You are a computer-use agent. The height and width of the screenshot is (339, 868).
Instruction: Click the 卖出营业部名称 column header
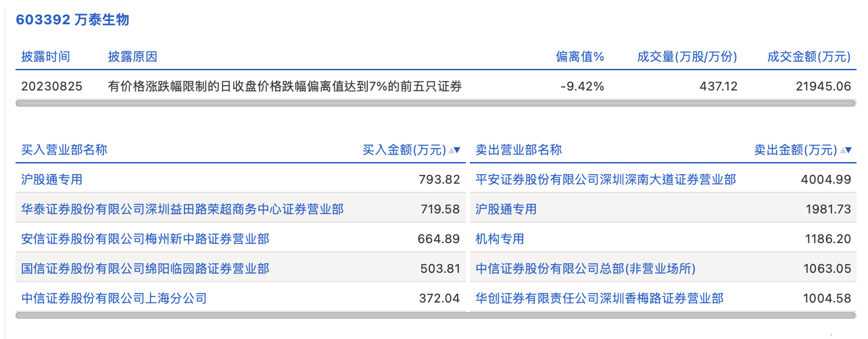point(519,150)
